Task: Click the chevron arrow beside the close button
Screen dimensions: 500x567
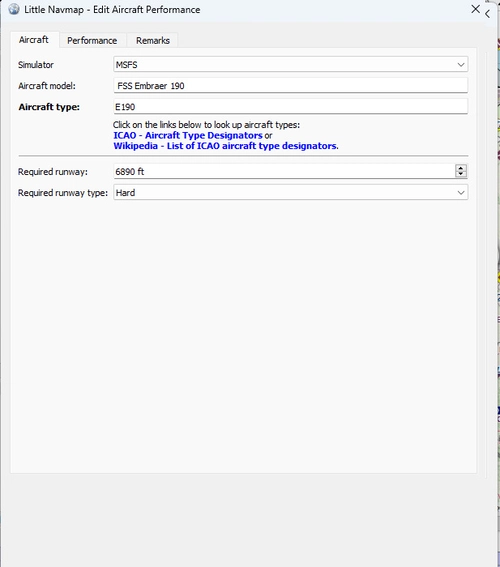Action: click(x=488, y=14)
